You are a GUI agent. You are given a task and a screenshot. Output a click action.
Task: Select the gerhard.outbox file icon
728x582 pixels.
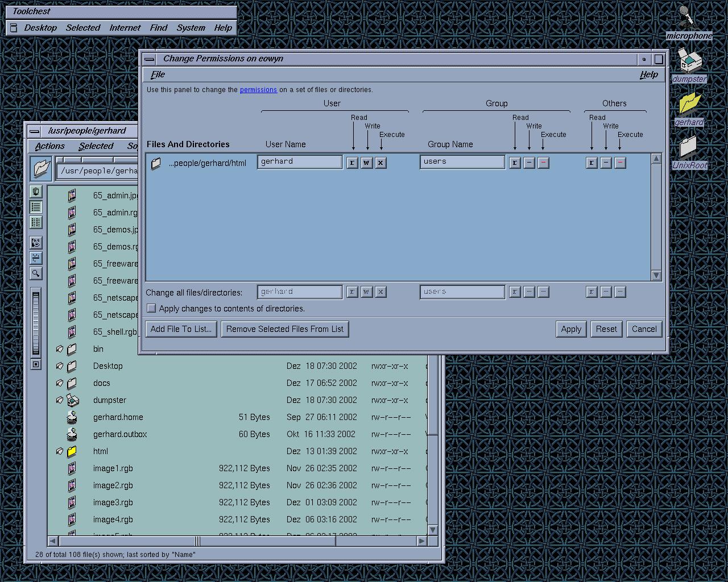pyautogui.click(x=72, y=434)
